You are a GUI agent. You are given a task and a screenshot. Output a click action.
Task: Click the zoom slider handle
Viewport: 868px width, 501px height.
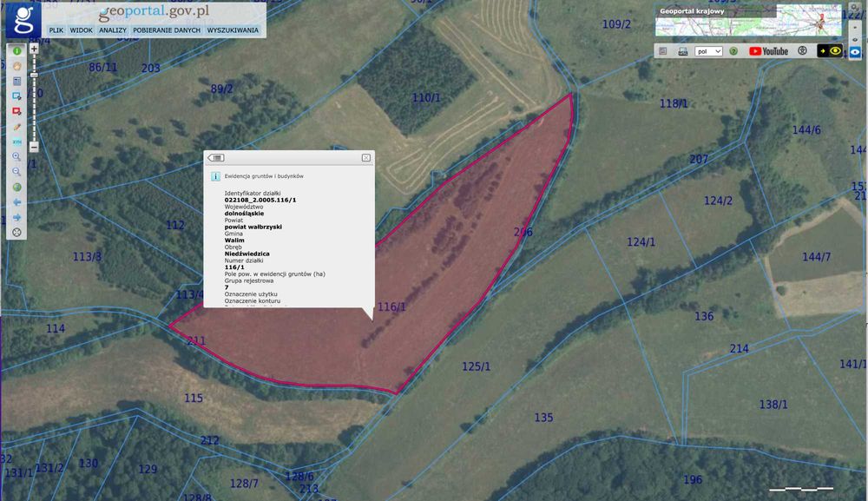pyautogui.click(x=34, y=75)
